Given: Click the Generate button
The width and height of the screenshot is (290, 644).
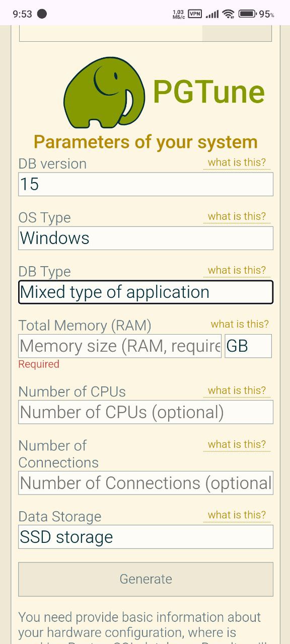Looking at the screenshot, I should click(x=146, y=579).
